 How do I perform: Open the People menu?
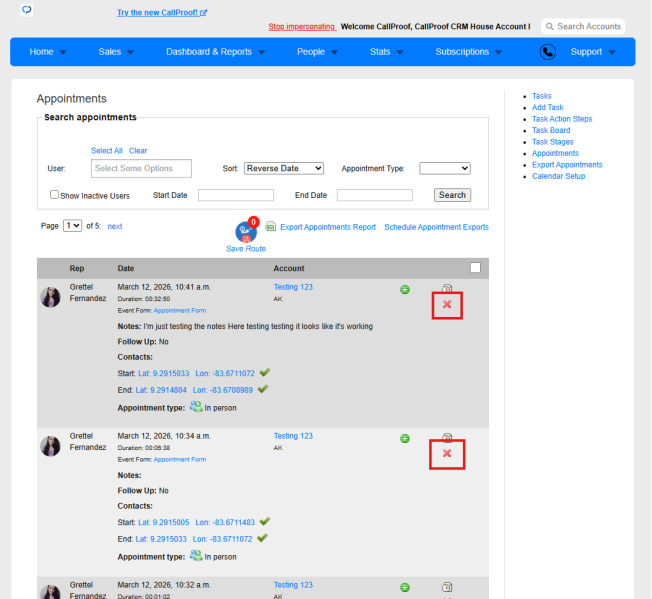(317, 52)
